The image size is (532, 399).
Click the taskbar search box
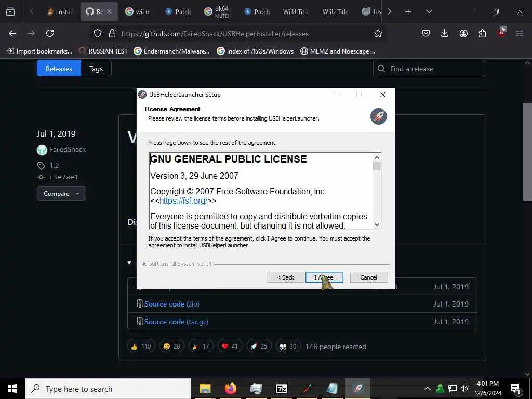[x=108, y=389]
